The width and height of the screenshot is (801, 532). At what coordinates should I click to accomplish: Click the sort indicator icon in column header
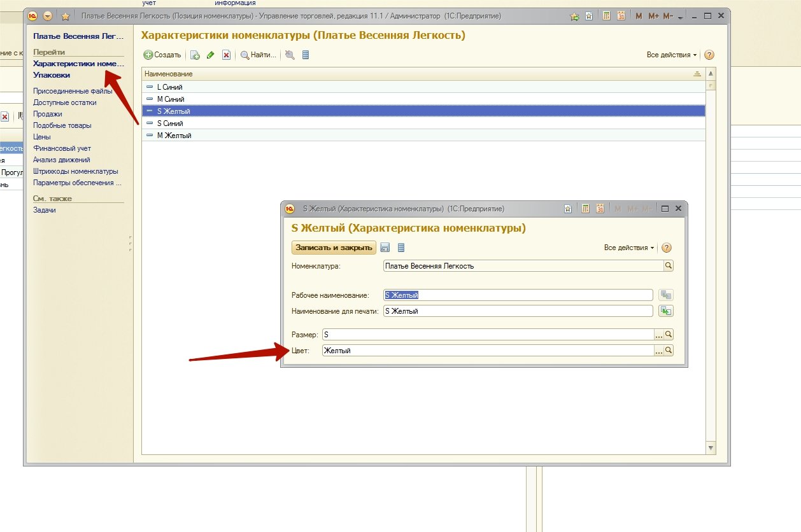697,74
